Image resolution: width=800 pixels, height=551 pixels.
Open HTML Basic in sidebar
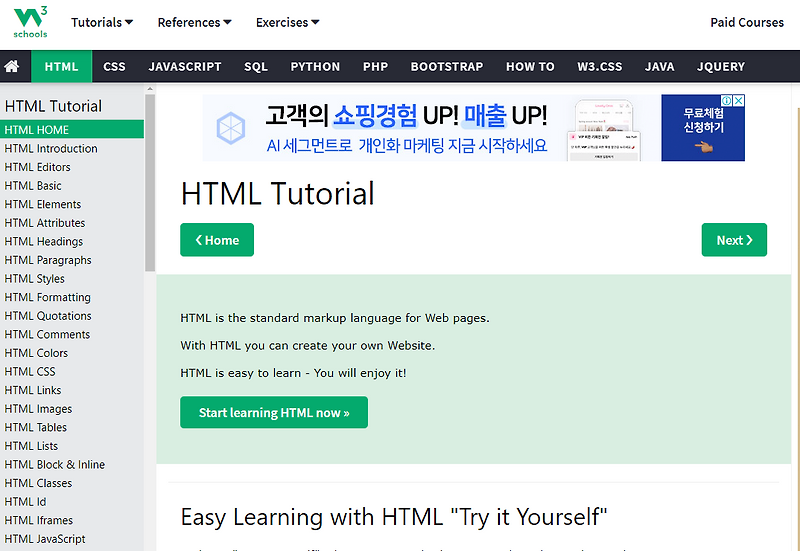click(72, 186)
